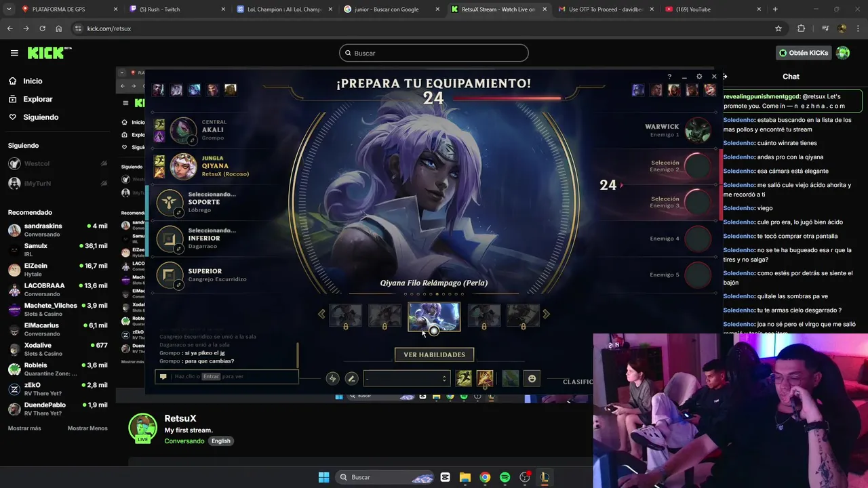The image size is (868, 488).
Task: Open the emote picker smiley icon
Action: (x=532, y=379)
